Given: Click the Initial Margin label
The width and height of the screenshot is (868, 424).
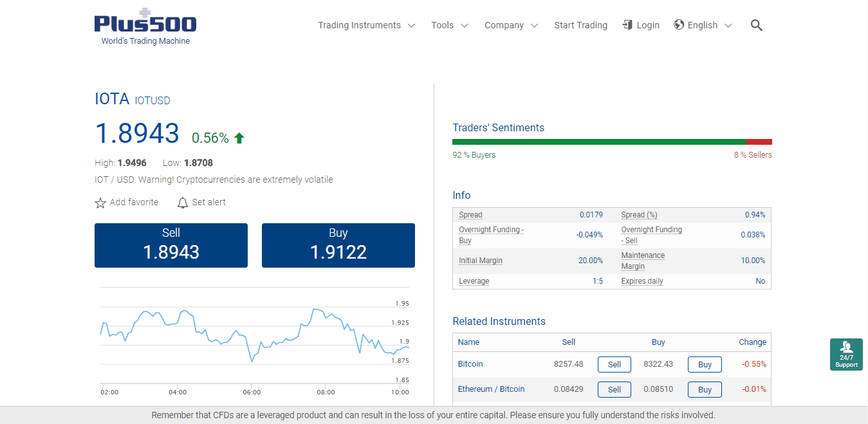Looking at the screenshot, I should pyautogui.click(x=481, y=261).
